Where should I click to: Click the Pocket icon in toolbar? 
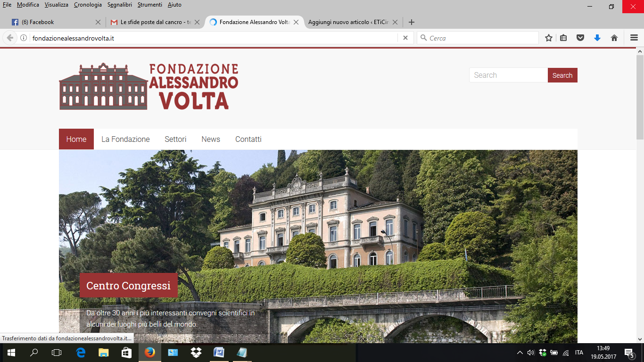pos(580,38)
